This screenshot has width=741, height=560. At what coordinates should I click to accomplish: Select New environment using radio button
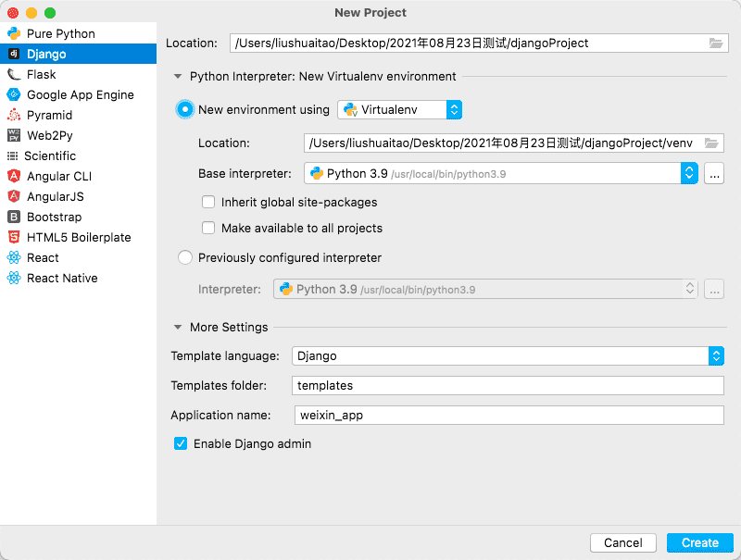coord(184,109)
